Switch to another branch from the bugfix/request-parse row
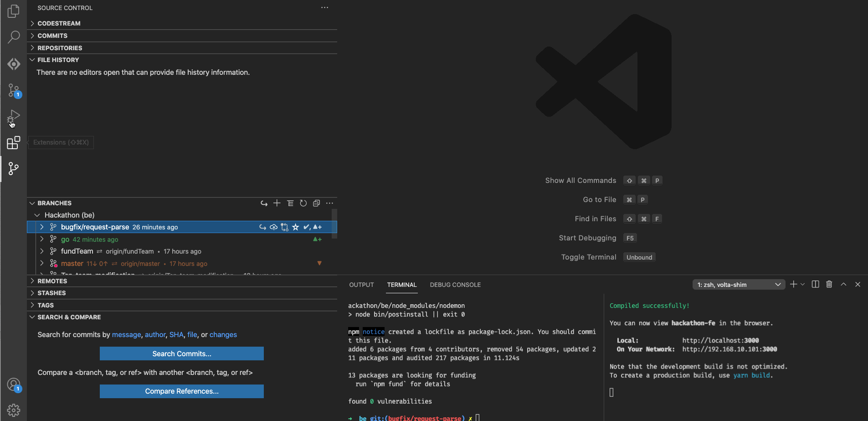This screenshot has width=868, height=421. click(x=262, y=227)
